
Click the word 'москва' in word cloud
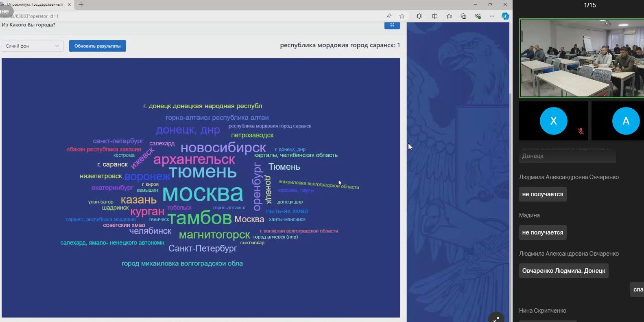pyautogui.click(x=203, y=193)
